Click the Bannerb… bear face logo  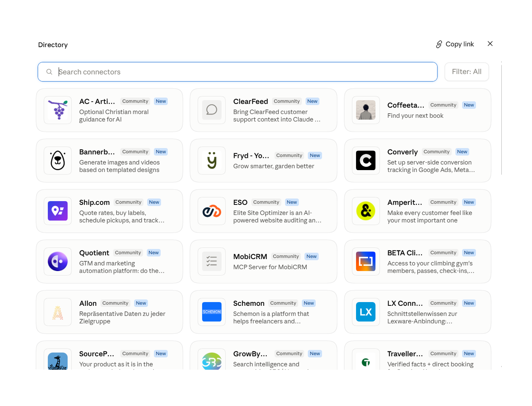point(58,160)
